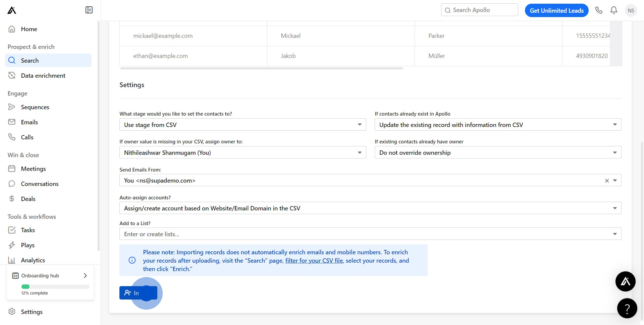Click the onboarding progress bar

pyautogui.click(x=55, y=286)
